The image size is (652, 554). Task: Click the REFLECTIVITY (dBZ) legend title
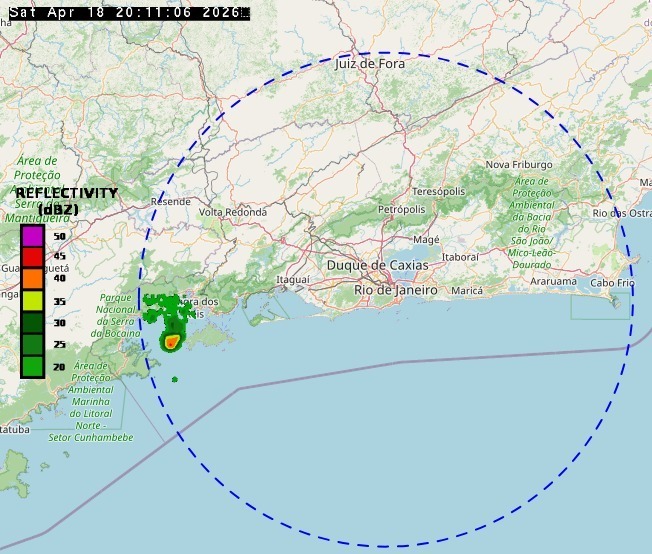pos(67,201)
